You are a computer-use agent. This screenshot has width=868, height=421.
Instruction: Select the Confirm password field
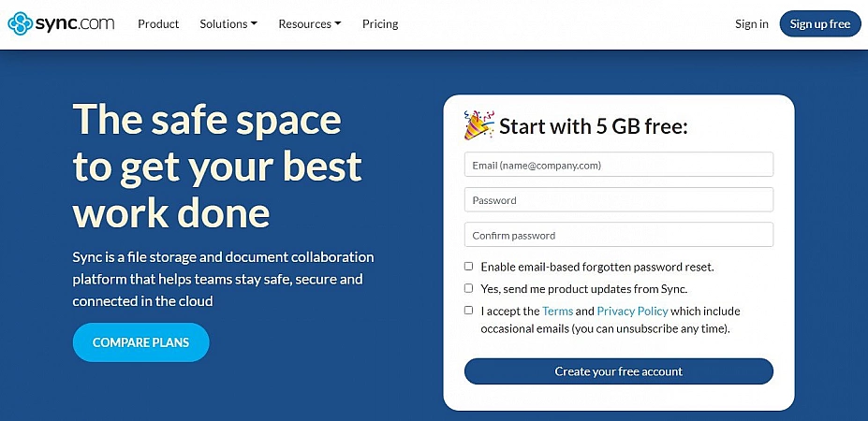[x=618, y=235]
